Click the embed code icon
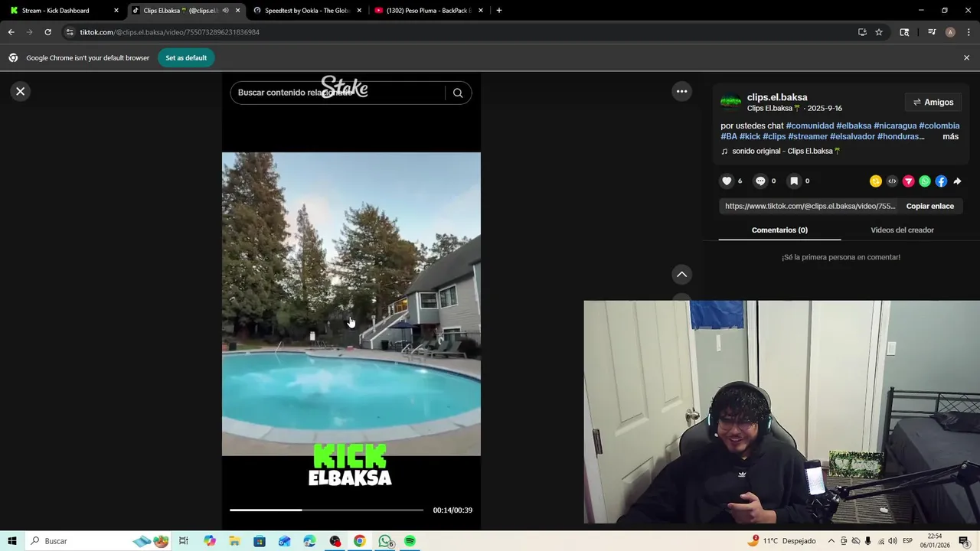The width and height of the screenshot is (980, 551). (892, 181)
